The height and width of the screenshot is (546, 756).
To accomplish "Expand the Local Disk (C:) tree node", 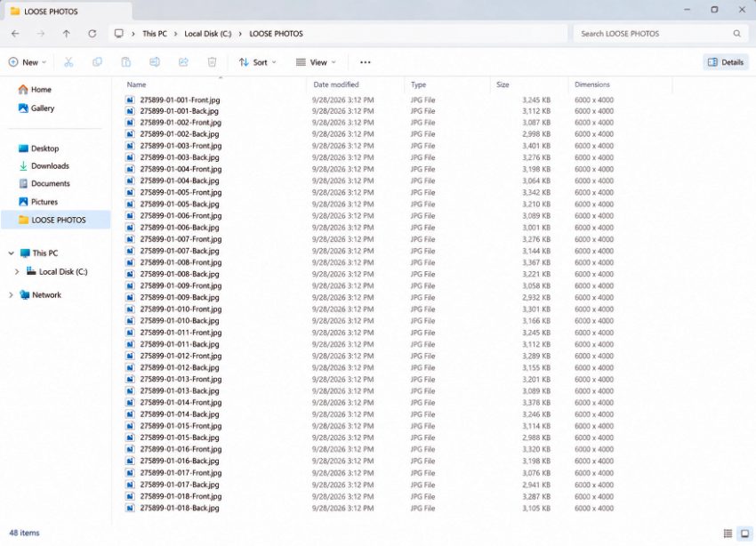I will point(17,272).
